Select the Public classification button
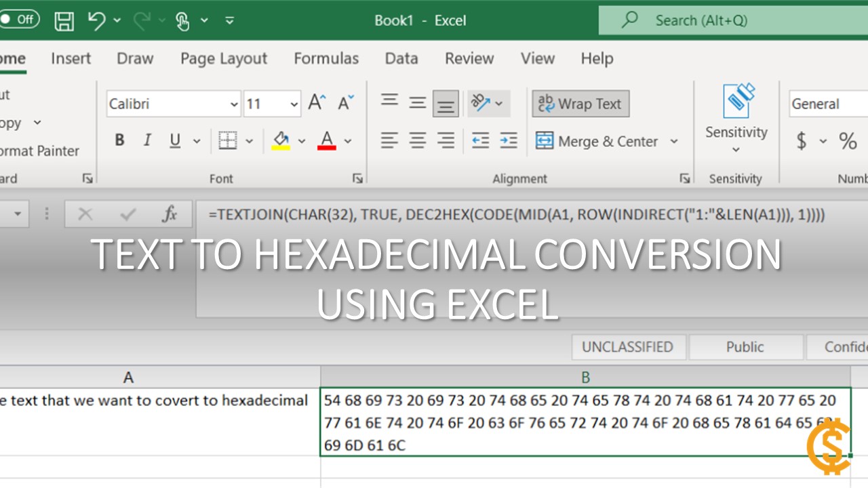Screen dimensions: 868x488 point(745,346)
